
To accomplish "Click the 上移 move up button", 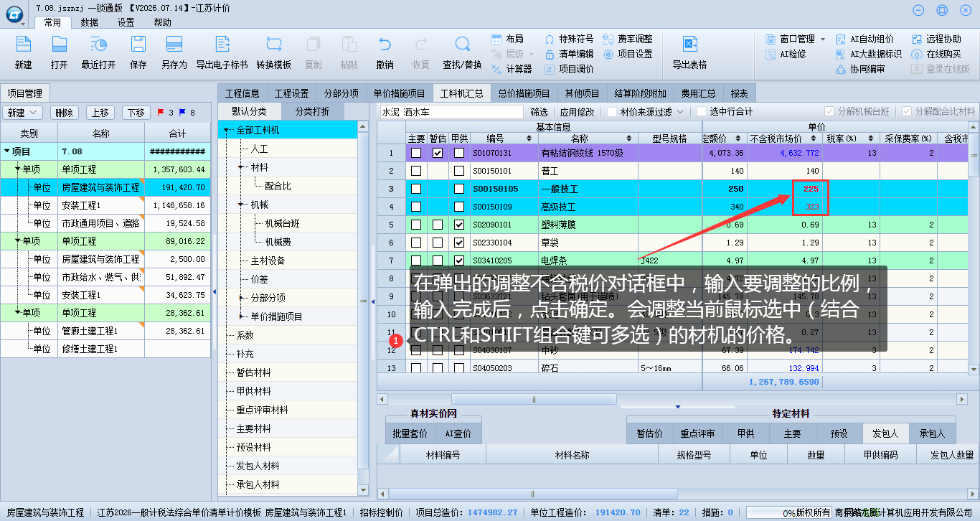I will tap(100, 113).
